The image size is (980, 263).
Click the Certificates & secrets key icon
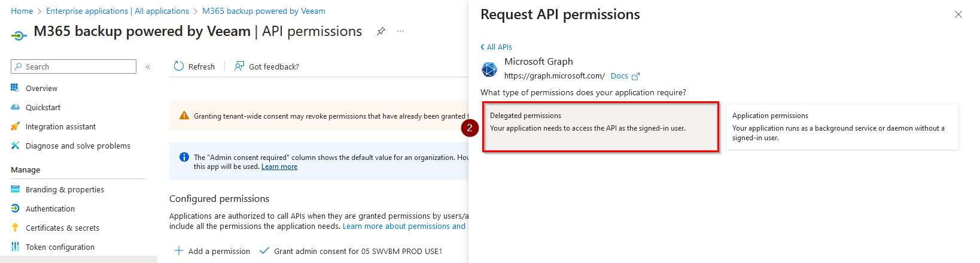[15, 228]
